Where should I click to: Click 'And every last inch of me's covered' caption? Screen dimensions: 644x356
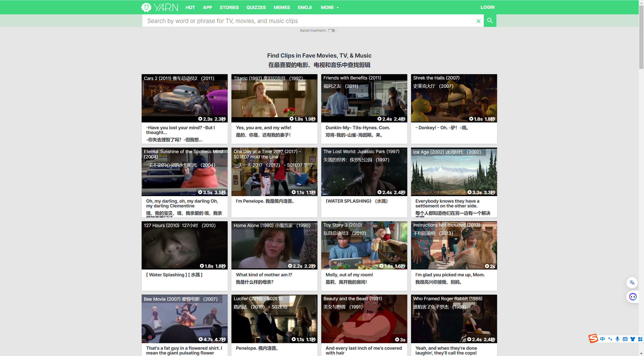point(364,350)
